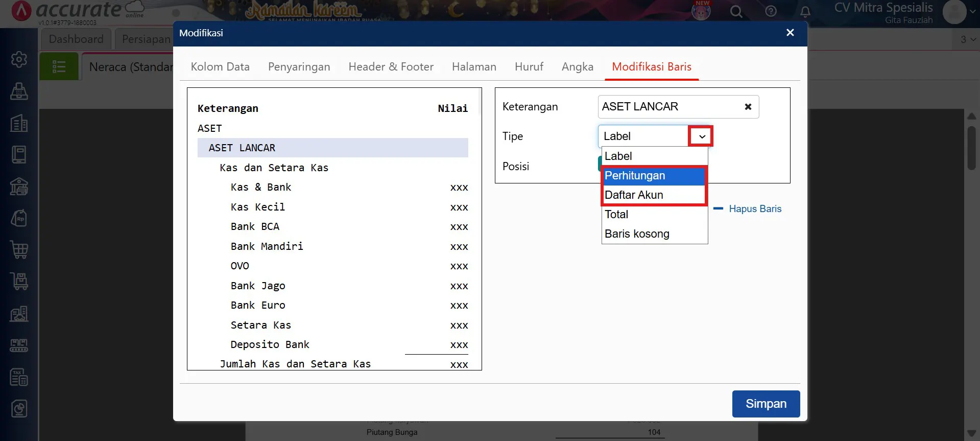Open the Header & Footer tab
This screenshot has width=980, height=441.
391,67
